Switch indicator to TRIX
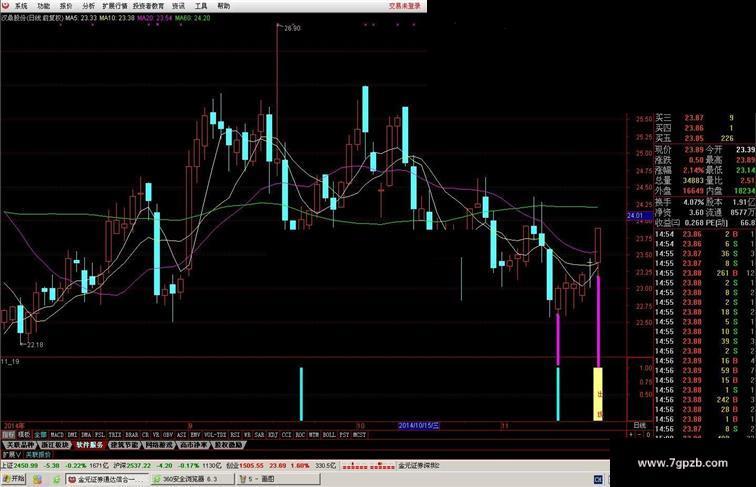The height and width of the screenshot is (487, 756). 115,434
